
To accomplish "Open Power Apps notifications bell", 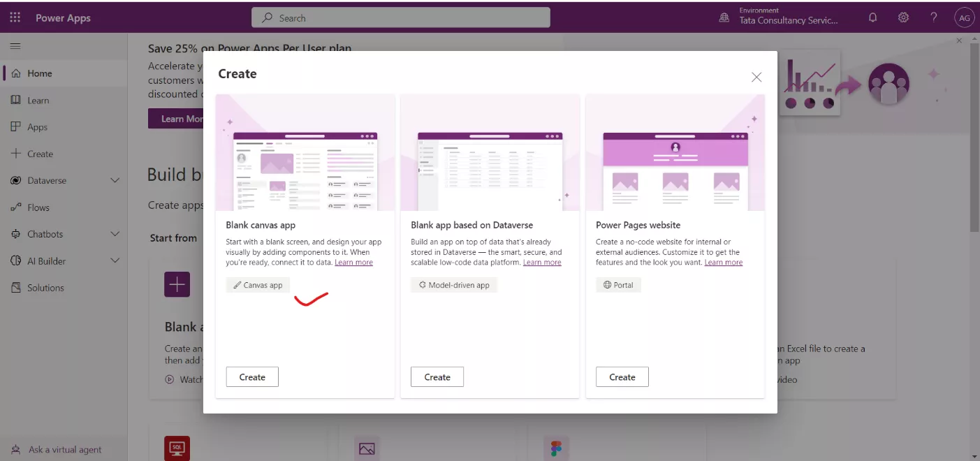I will click(872, 17).
